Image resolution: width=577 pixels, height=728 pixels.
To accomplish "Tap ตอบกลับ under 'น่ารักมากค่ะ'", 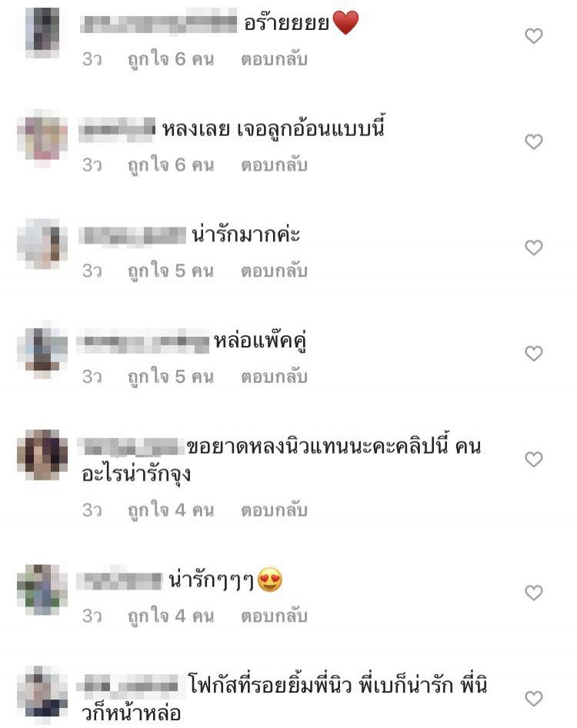I will [x=274, y=271].
